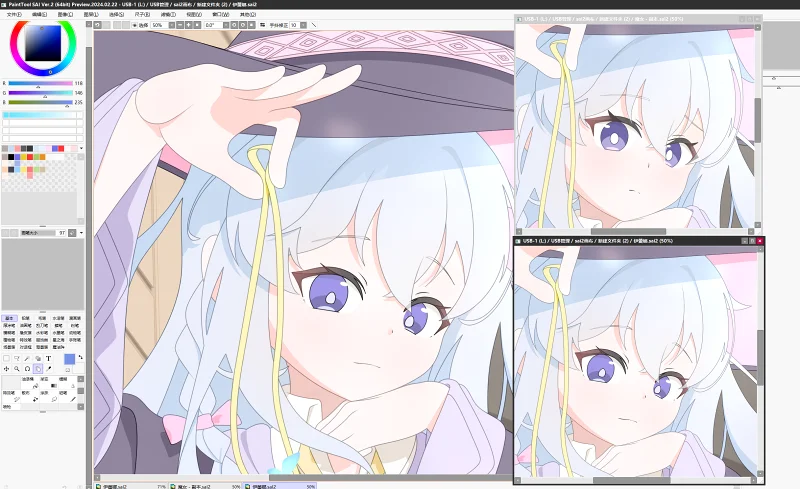
Task: Swap foreground and background colors arrows
Action: tap(81, 357)
